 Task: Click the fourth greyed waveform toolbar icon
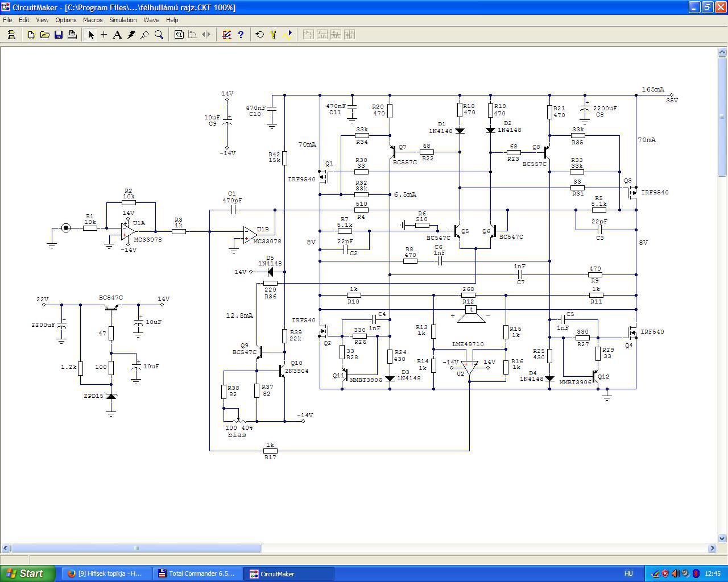tap(349, 35)
